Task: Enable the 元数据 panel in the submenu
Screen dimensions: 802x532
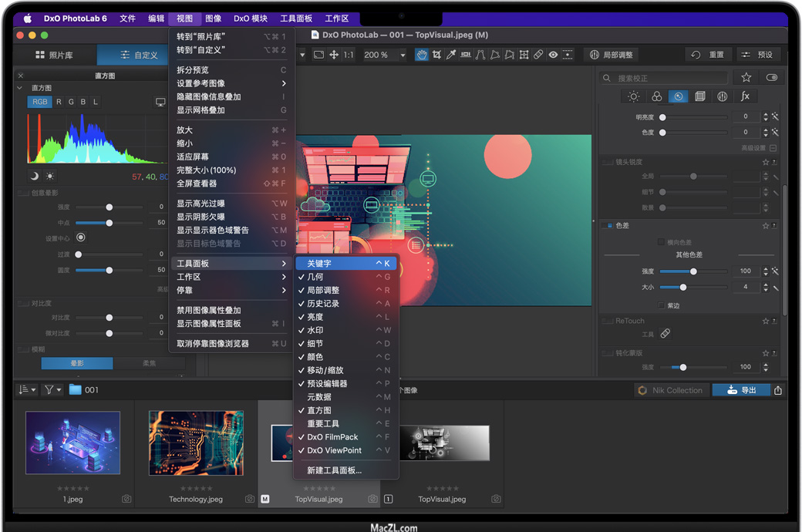Action: coord(319,397)
